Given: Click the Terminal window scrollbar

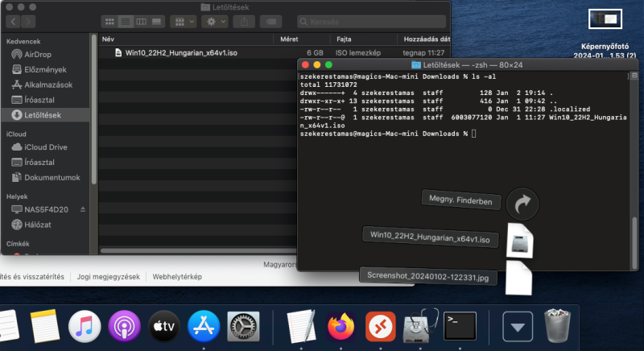Looking at the screenshot, I should point(634,242).
